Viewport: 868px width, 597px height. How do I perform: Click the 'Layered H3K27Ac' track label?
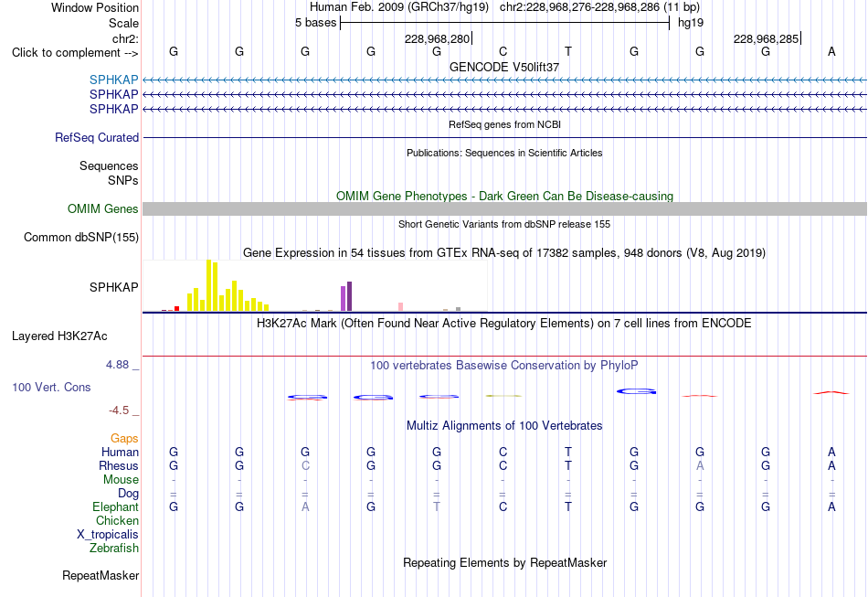click(x=59, y=336)
